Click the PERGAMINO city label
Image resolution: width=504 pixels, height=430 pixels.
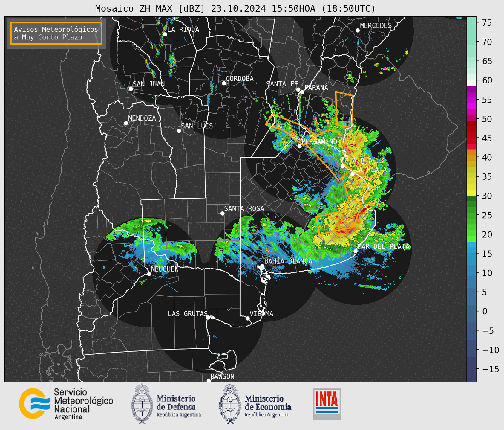[319, 141]
